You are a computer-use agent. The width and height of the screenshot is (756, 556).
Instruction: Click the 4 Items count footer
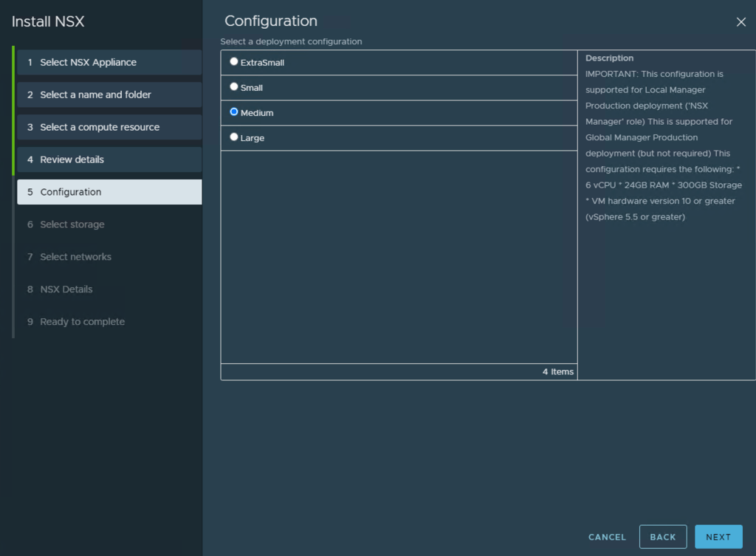[x=557, y=371]
